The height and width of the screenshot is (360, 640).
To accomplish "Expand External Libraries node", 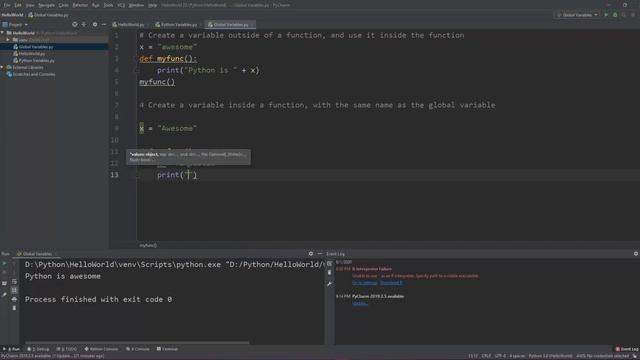I will (x=2, y=67).
